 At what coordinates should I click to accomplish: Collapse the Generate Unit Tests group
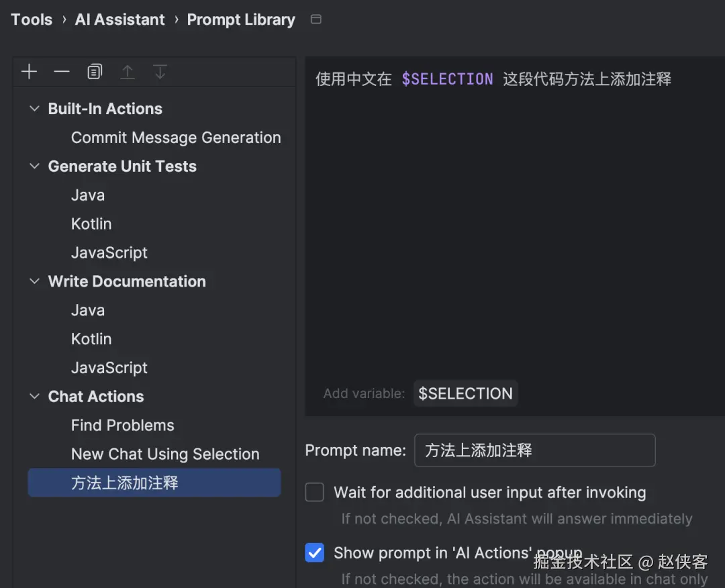(35, 166)
